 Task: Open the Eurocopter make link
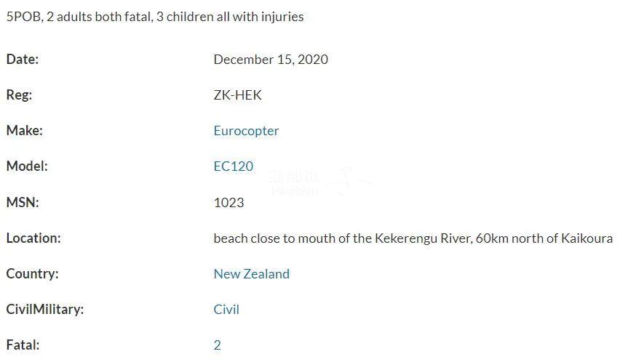point(246,131)
